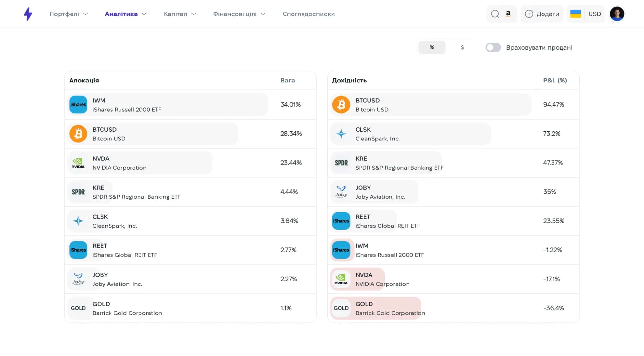Expand the Фінансові цілі dropdown chevron

tap(263, 14)
